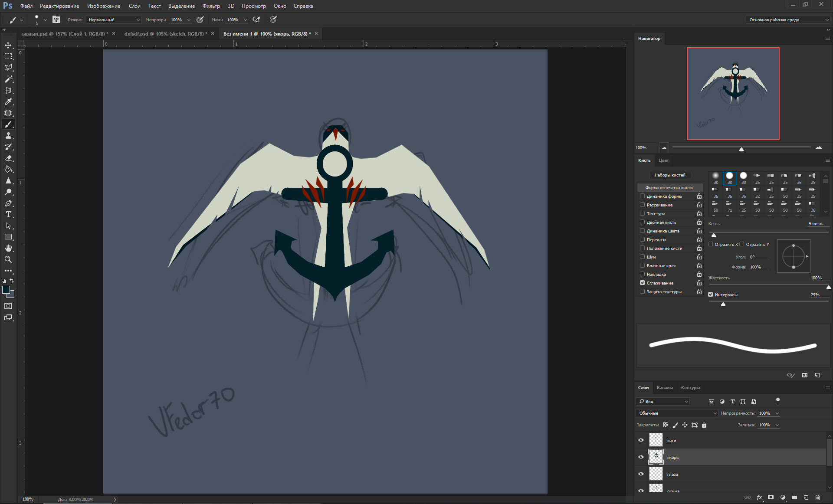Enable the Текстура brush option
Image resolution: width=833 pixels, height=504 pixels.
click(x=643, y=213)
